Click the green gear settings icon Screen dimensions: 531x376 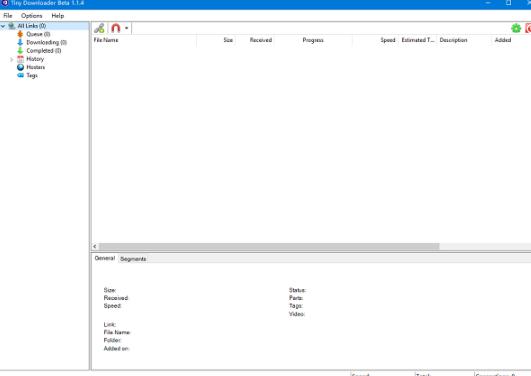click(516, 28)
